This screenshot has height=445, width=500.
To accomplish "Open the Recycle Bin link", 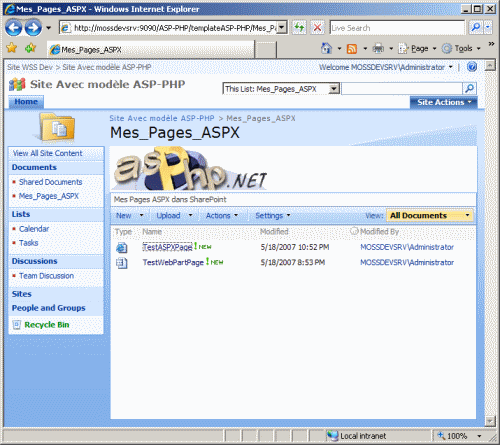I will pyautogui.click(x=47, y=325).
